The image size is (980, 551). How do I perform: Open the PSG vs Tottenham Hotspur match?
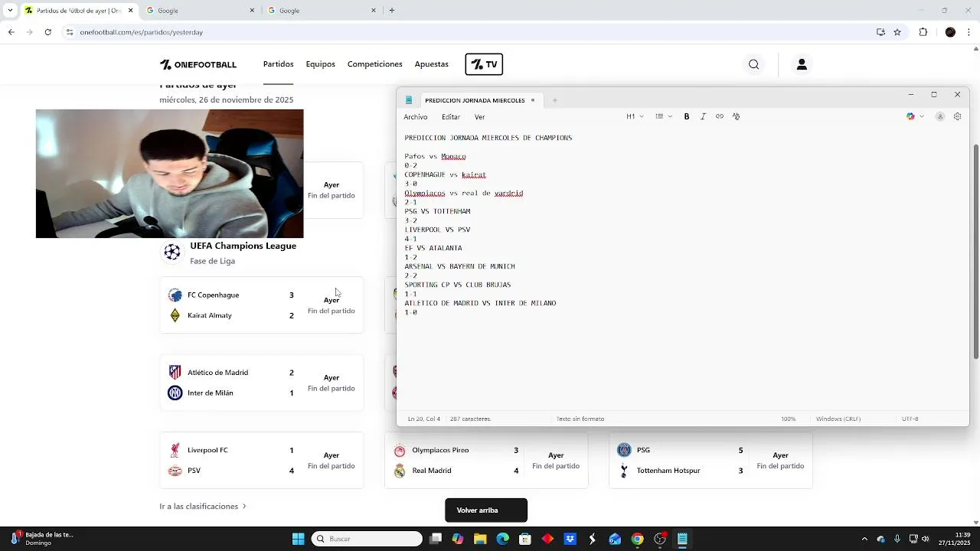[710, 460]
